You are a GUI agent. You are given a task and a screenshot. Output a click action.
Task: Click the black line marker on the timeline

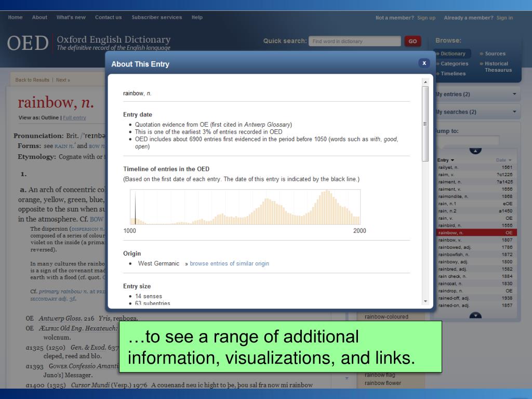click(135, 208)
